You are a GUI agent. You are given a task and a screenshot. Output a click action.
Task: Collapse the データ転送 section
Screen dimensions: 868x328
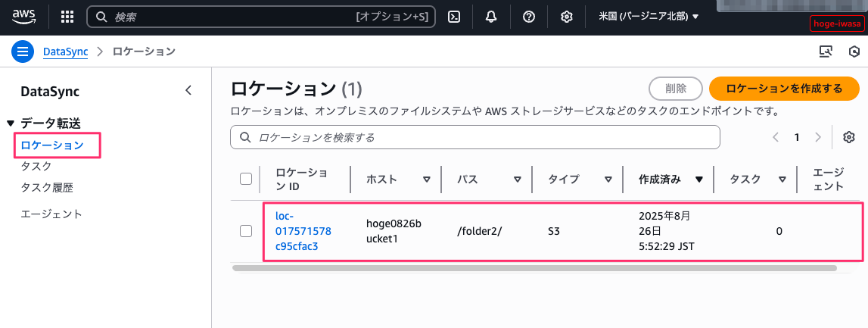pyautogui.click(x=11, y=123)
